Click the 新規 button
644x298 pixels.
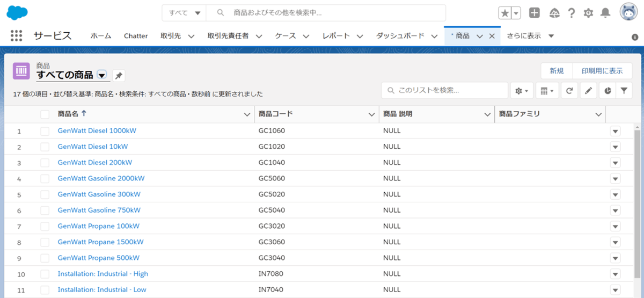point(557,71)
